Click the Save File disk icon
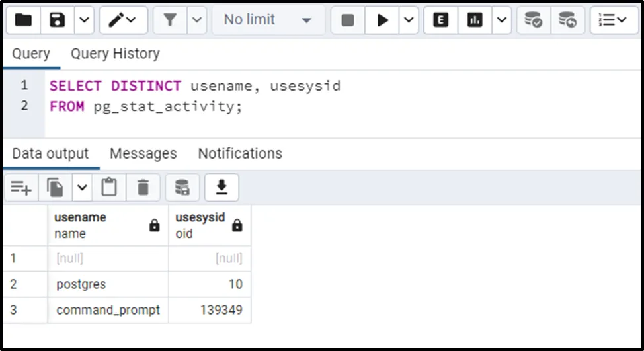Image resolution: width=644 pixels, height=351 pixels. pos(58,20)
